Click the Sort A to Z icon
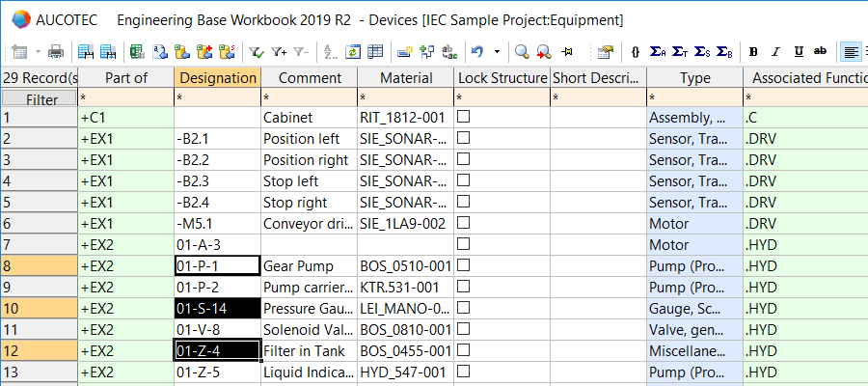 coord(331,51)
